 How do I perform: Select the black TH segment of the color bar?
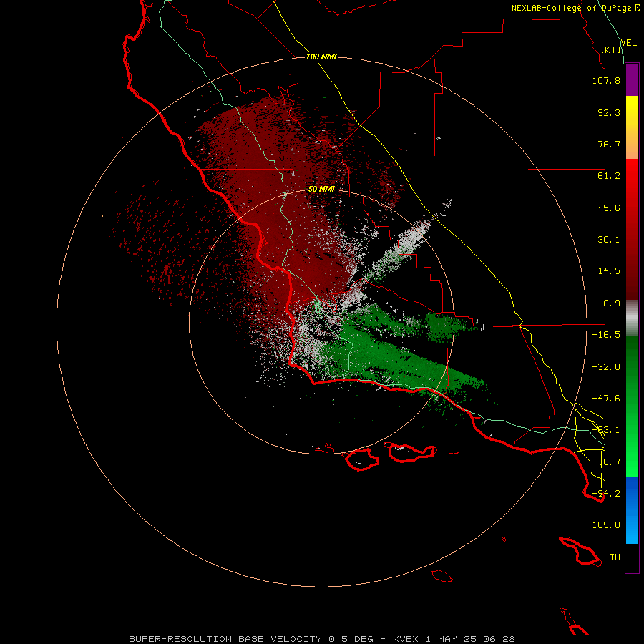[x=632, y=557]
